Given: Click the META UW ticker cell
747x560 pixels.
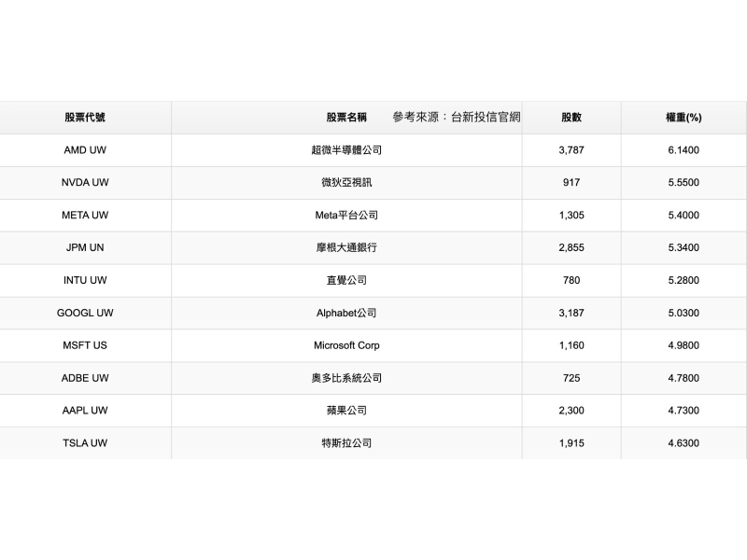Looking at the screenshot, I should coord(85,216).
